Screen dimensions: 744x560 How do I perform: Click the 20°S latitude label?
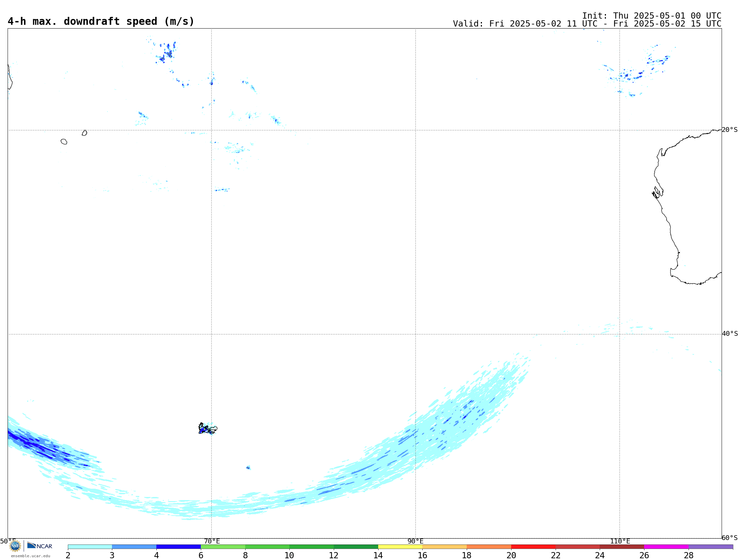click(730, 130)
